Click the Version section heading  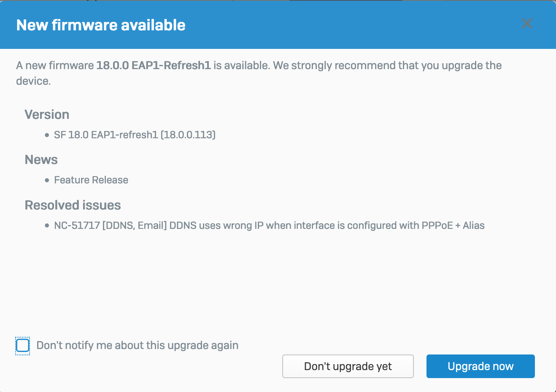pyautogui.click(x=47, y=115)
